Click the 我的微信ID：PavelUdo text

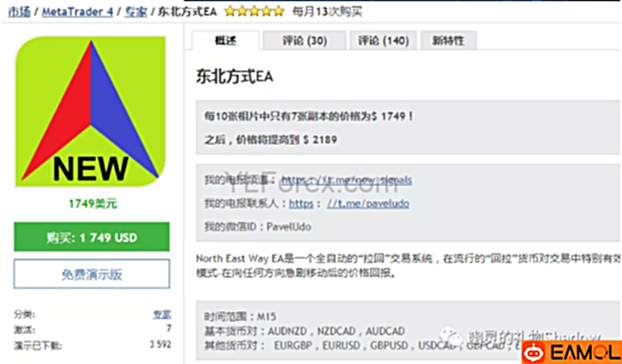tap(258, 227)
